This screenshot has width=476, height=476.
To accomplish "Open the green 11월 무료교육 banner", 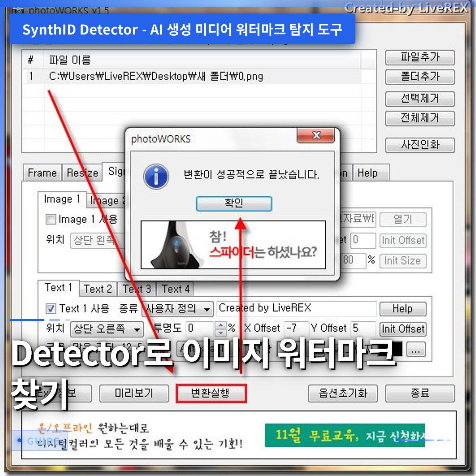I will (x=345, y=436).
